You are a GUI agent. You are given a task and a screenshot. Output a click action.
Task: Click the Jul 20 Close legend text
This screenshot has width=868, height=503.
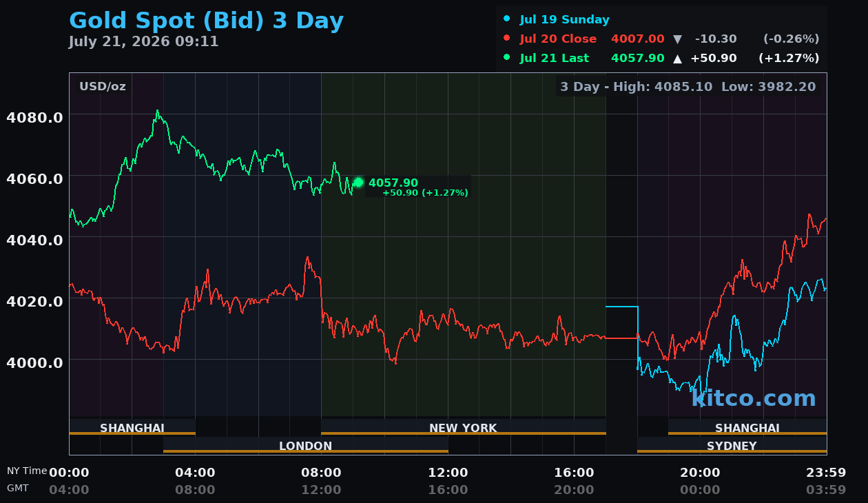(x=559, y=39)
